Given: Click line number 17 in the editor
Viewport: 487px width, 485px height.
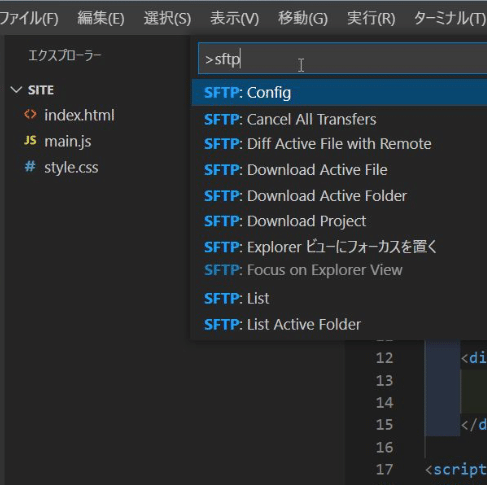Looking at the screenshot, I should 384,470.
